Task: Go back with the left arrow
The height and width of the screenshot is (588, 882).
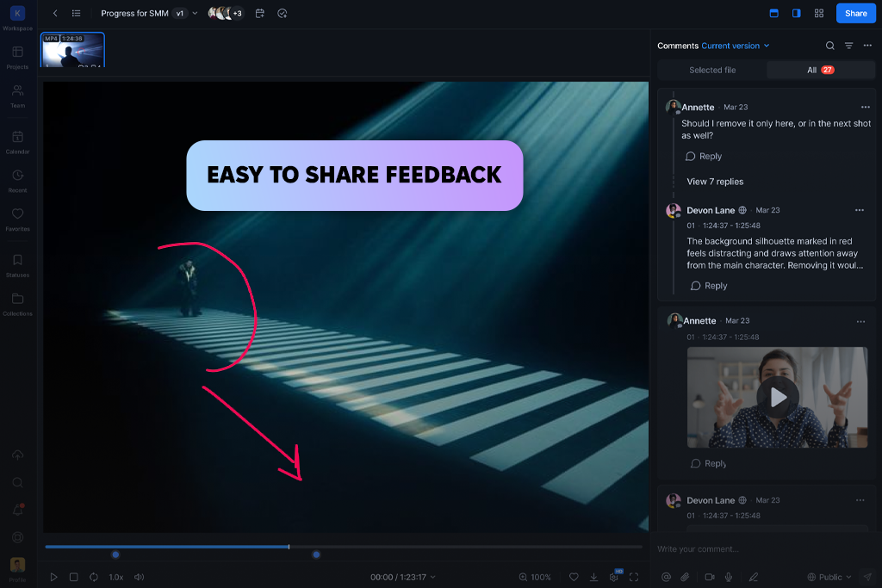Action: (55, 14)
